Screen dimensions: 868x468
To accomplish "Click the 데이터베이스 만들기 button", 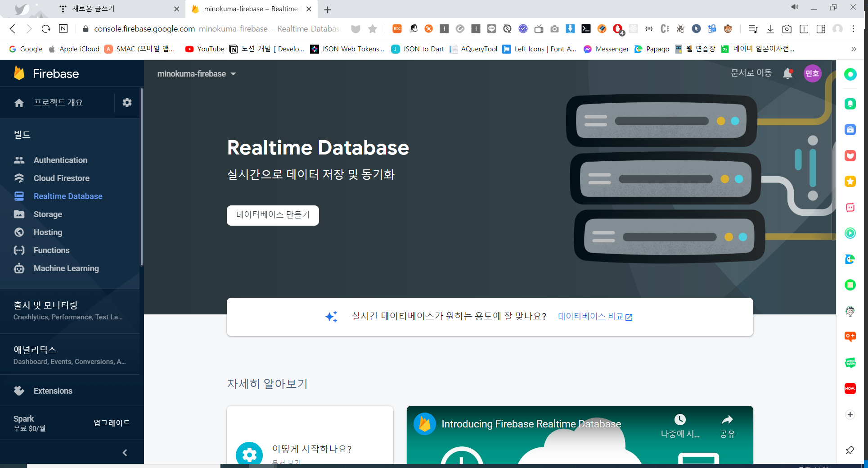I will tap(273, 215).
